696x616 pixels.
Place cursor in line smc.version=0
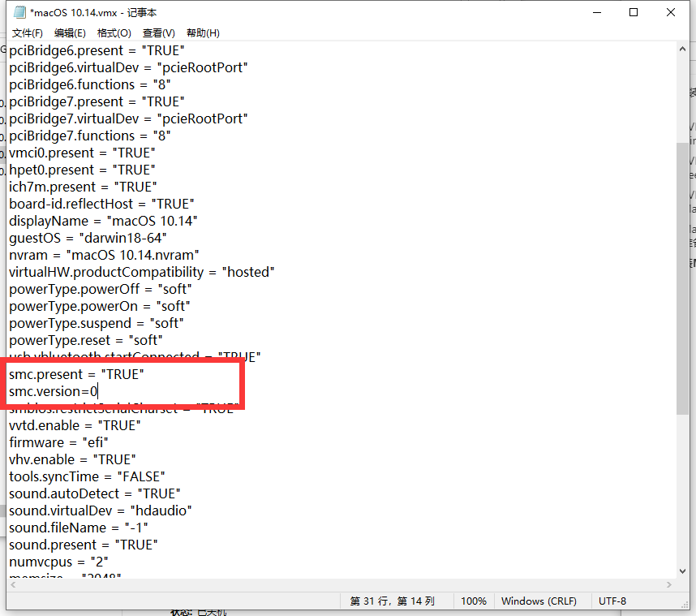click(x=54, y=391)
